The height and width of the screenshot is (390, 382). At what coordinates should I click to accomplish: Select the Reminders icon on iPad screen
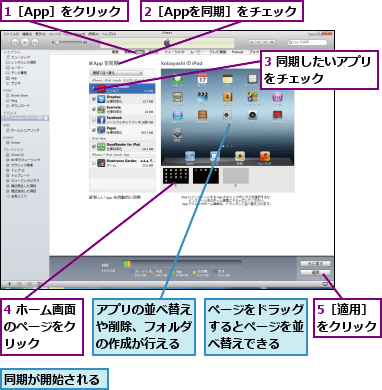(252, 79)
